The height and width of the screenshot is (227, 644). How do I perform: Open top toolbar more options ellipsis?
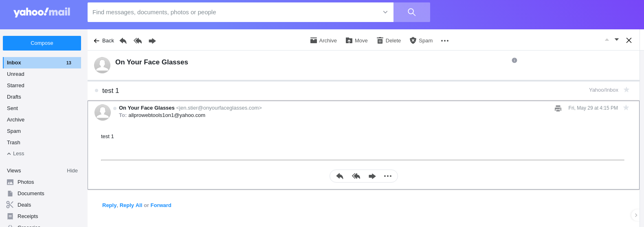pos(445,41)
